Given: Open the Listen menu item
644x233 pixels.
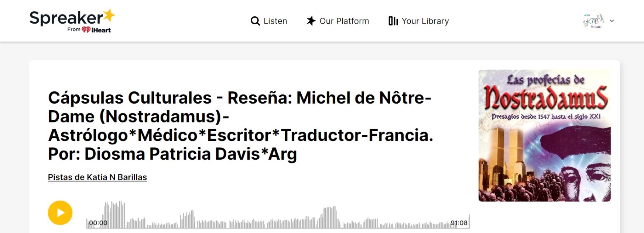Looking at the screenshot, I should (x=275, y=21).
